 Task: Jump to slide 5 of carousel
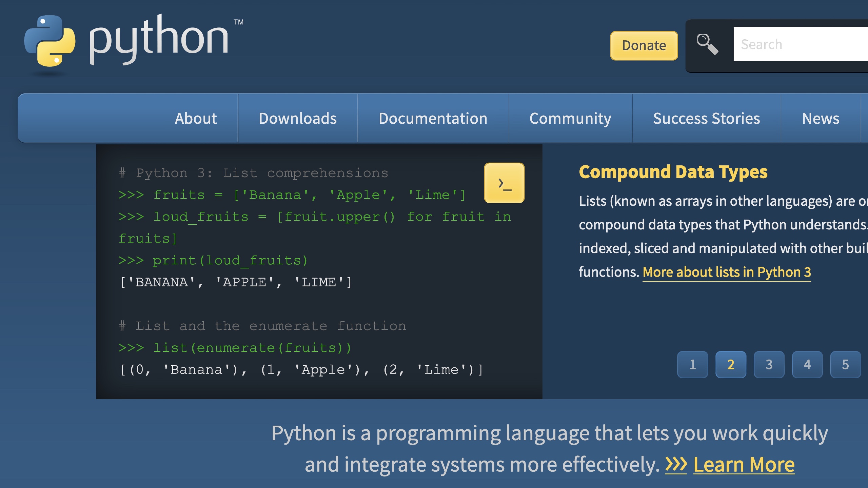[x=845, y=365]
